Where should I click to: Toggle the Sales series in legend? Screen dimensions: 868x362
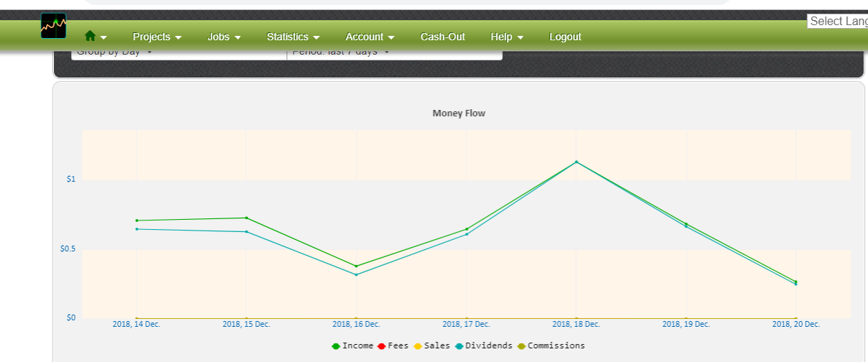click(431, 345)
